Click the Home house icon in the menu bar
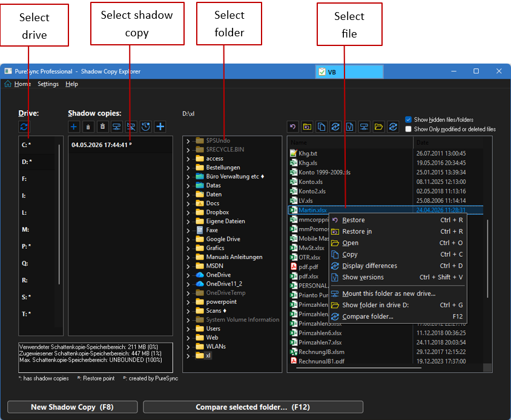511x420 pixels. click(8, 84)
